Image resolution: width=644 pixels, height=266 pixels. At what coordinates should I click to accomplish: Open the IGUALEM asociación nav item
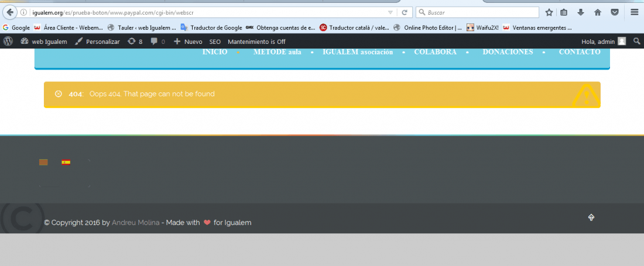click(x=358, y=52)
